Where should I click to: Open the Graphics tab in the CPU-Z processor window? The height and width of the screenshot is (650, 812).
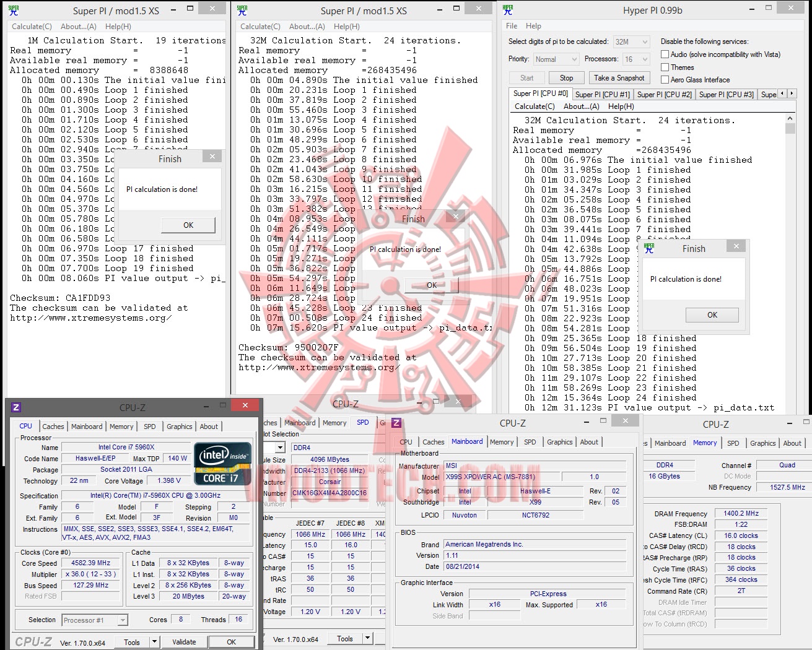tap(180, 427)
